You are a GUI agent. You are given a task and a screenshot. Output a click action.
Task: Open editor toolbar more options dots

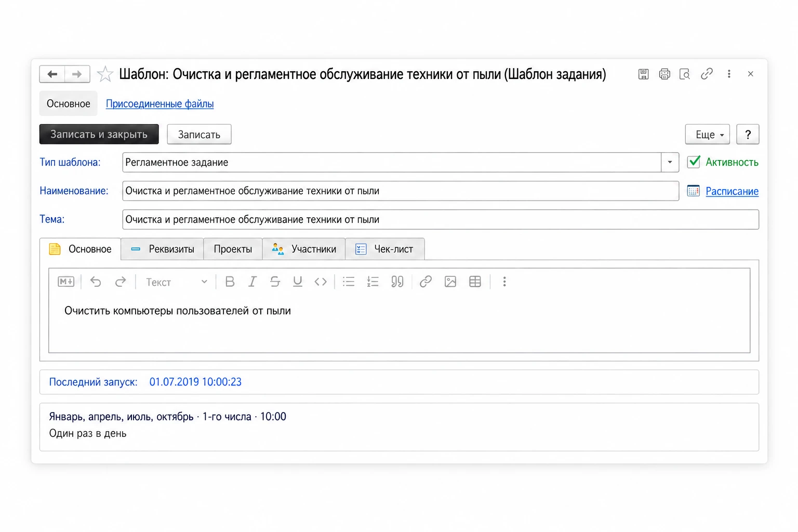pyautogui.click(x=504, y=282)
